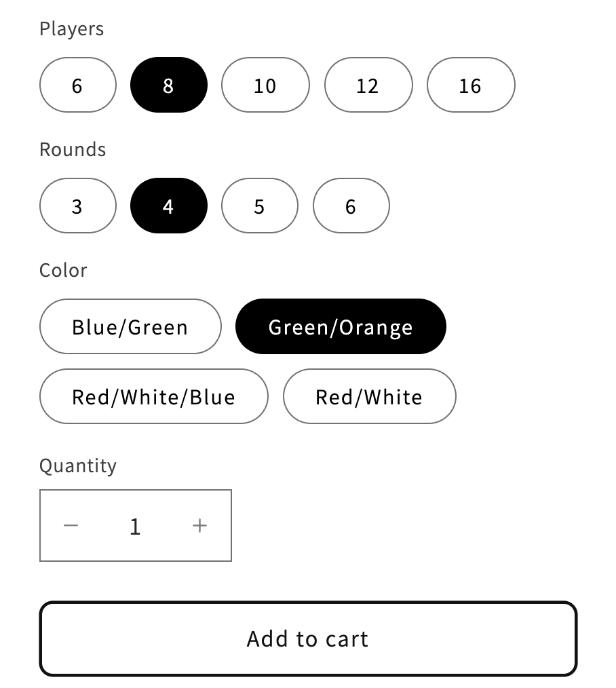Select 3 rounds
The image size is (616, 688).
(x=78, y=206)
